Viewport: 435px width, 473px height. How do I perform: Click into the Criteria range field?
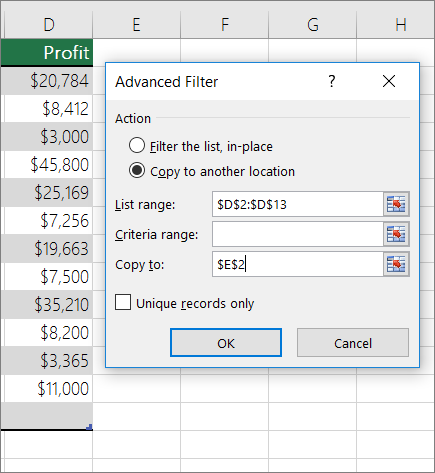coord(298,234)
